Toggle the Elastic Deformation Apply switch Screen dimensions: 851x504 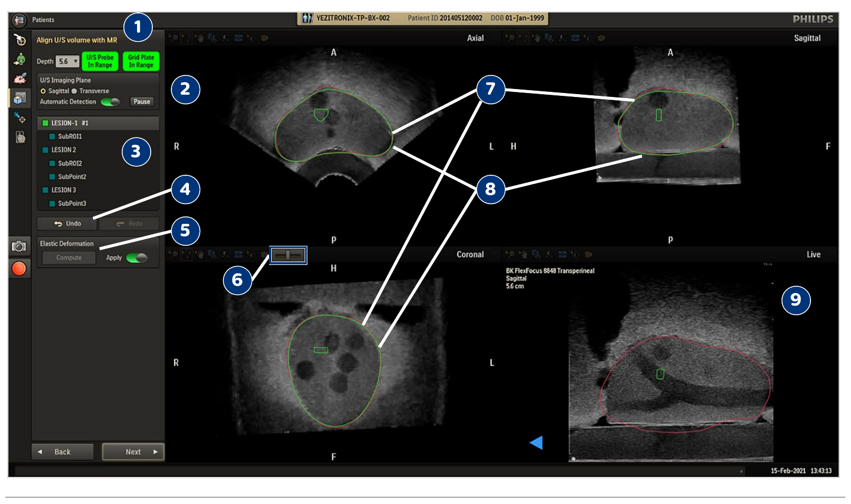pyautogui.click(x=136, y=258)
